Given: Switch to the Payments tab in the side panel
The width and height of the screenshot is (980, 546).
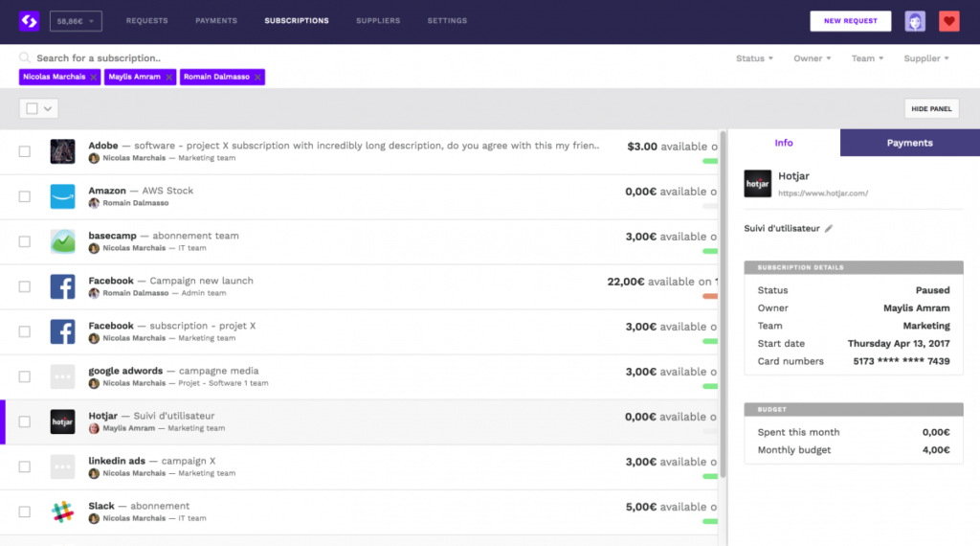Looking at the screenshot, I should [910, 143].
